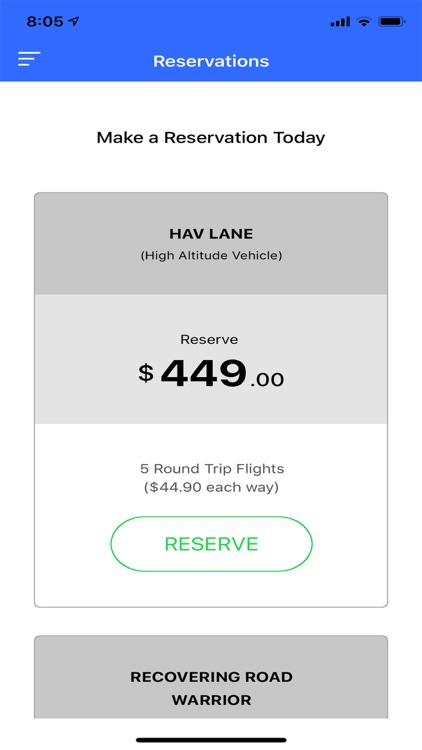Tap the blue navigation bar background

335,60
